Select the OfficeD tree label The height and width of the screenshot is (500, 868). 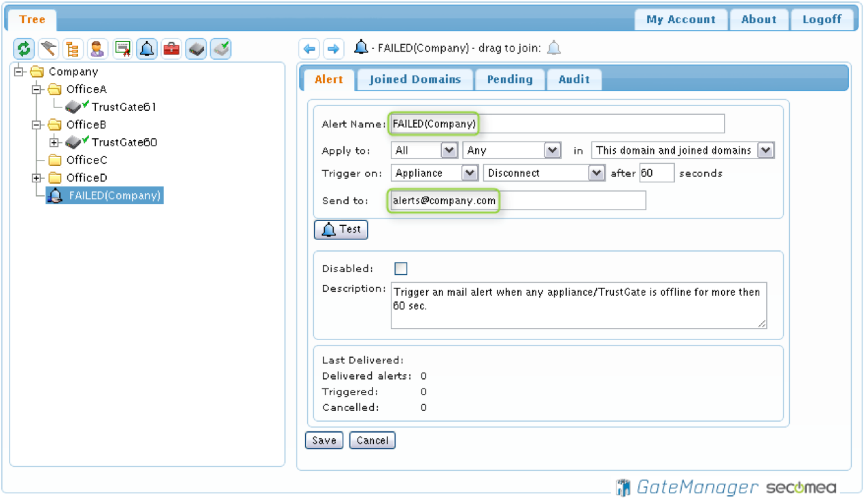tap(87, 178)
